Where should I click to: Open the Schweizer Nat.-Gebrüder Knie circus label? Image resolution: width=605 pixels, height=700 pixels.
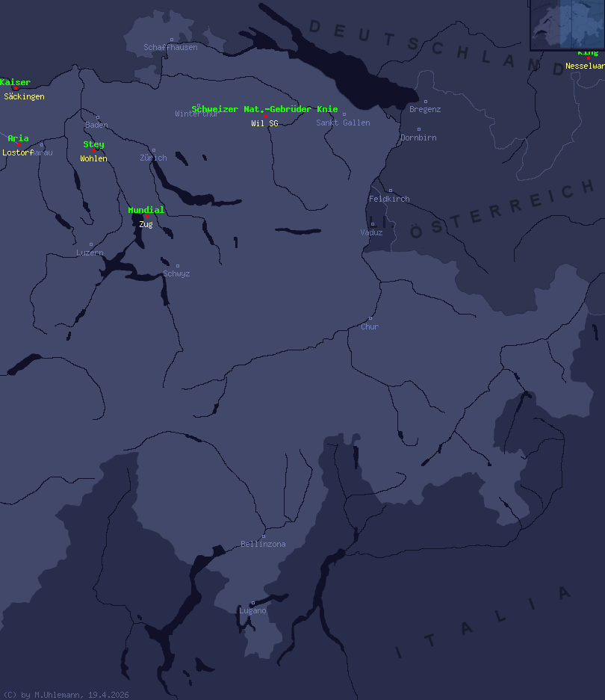(264, 109)
